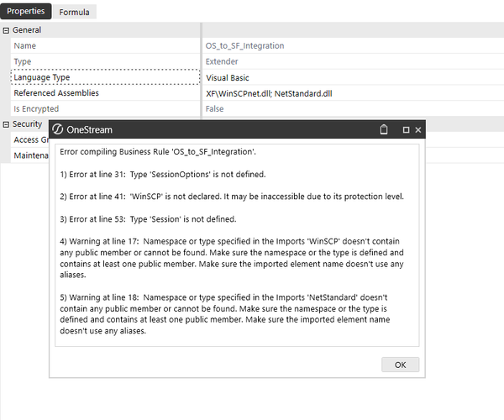
Task: Click error 1 about 'SessionOptions' not defined
Action: [163, 174]
